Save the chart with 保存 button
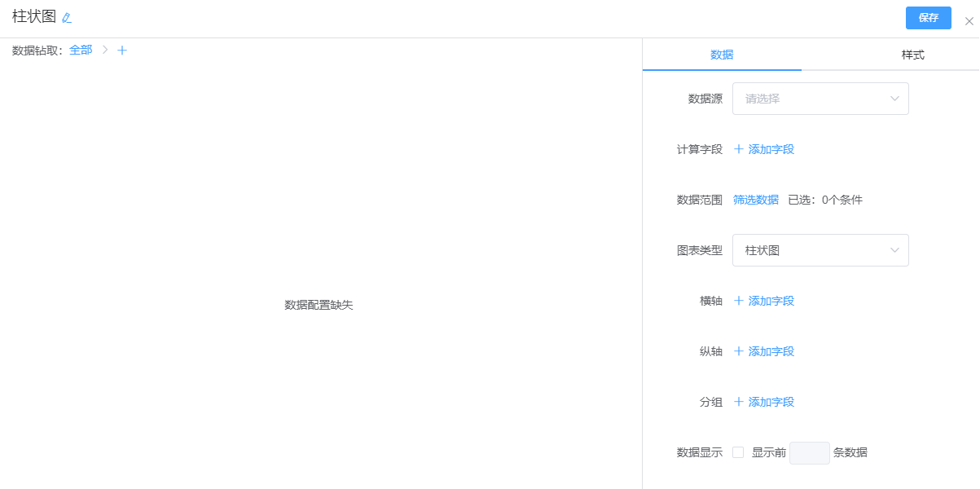Screen dimensions: 980x489 [929, 18]
